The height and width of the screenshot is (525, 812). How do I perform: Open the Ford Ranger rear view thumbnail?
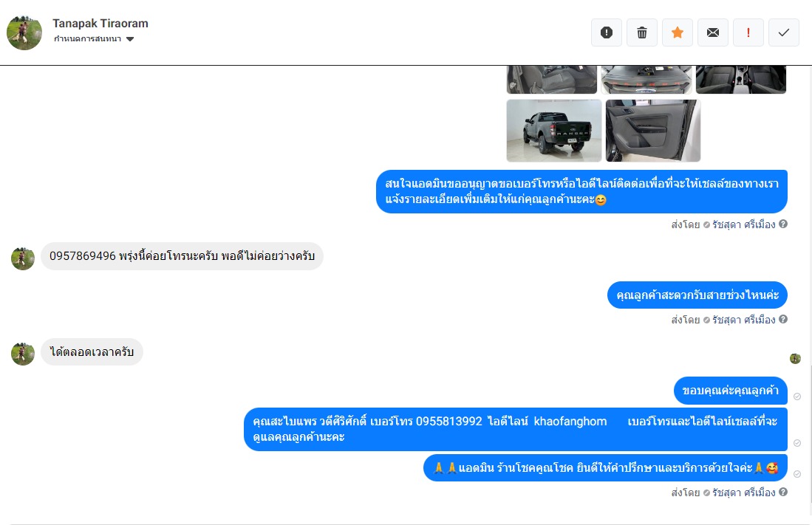554,131
